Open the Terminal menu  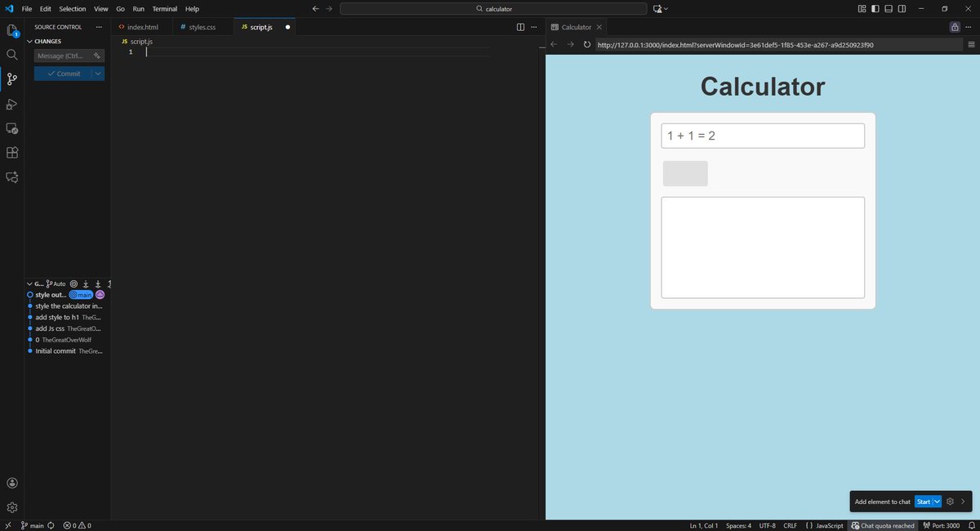(x=165, y=8)
